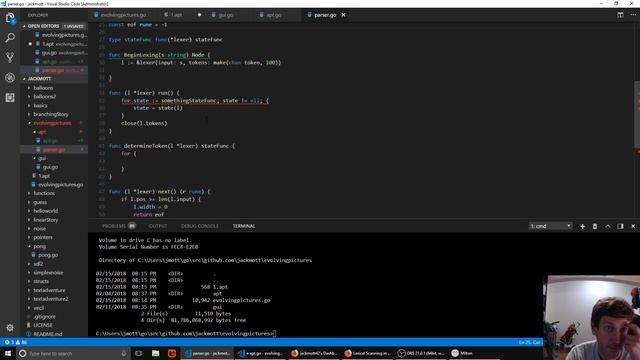640x360 pixels.
Task: Switch to the evolvingpictures.go editor tab
Action: point(120,15)
